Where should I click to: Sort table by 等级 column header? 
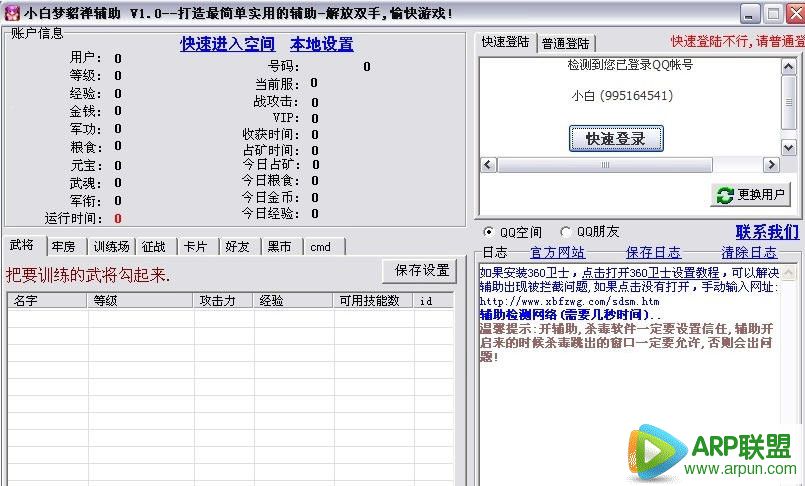coord(140,300)
